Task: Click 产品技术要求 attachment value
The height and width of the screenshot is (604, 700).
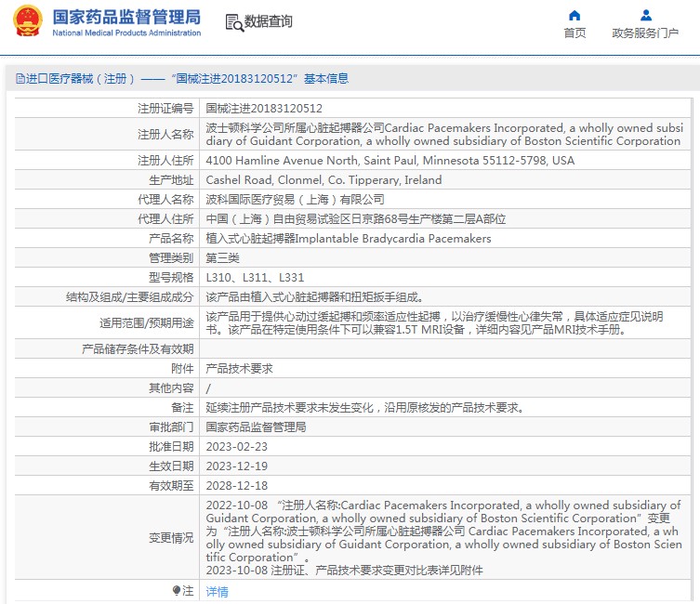Action: (x=239, y=369)
